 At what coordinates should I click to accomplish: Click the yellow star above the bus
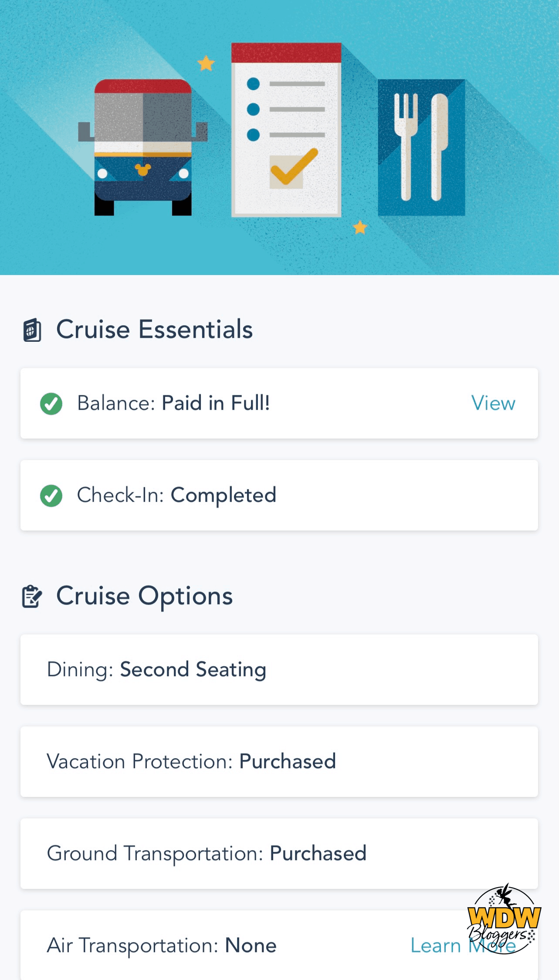[x=206, y=64]
